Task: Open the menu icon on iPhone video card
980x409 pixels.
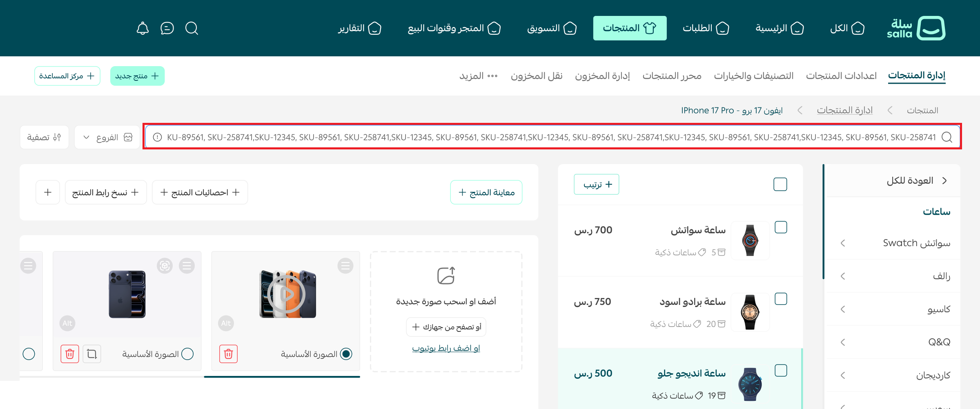Action: click(345, 266)
